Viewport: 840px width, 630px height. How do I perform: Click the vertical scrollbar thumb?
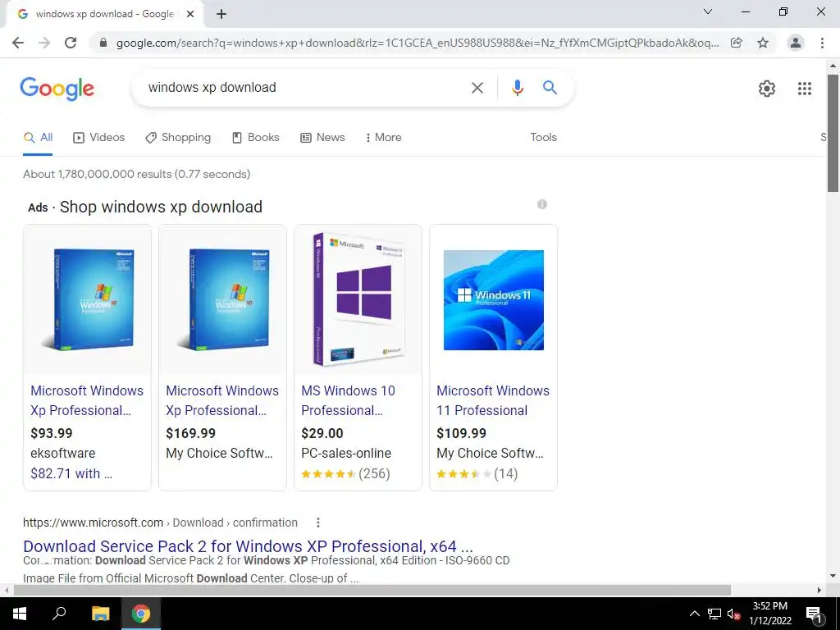click(833, 133)
